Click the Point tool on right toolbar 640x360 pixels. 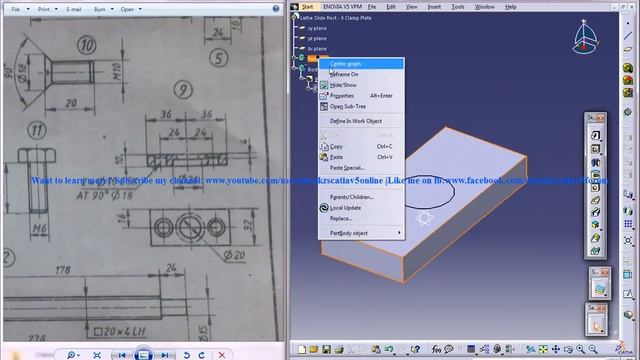click(x=628, y=23)
